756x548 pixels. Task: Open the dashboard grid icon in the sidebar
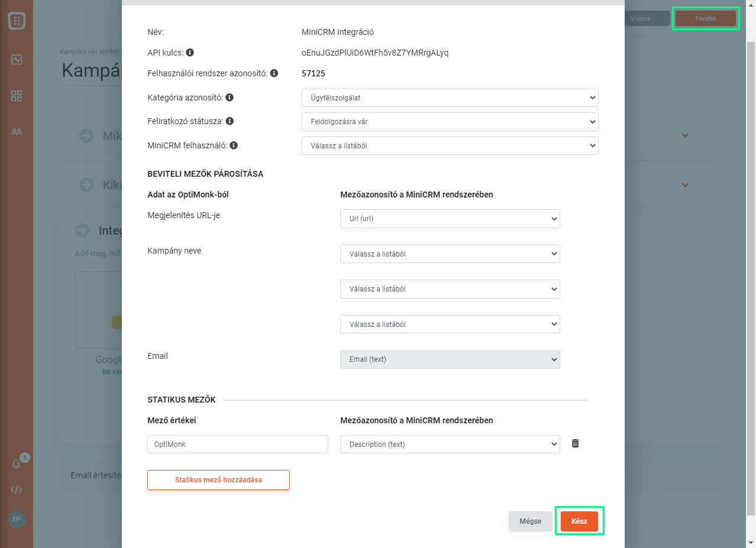[x=17, y=96]
